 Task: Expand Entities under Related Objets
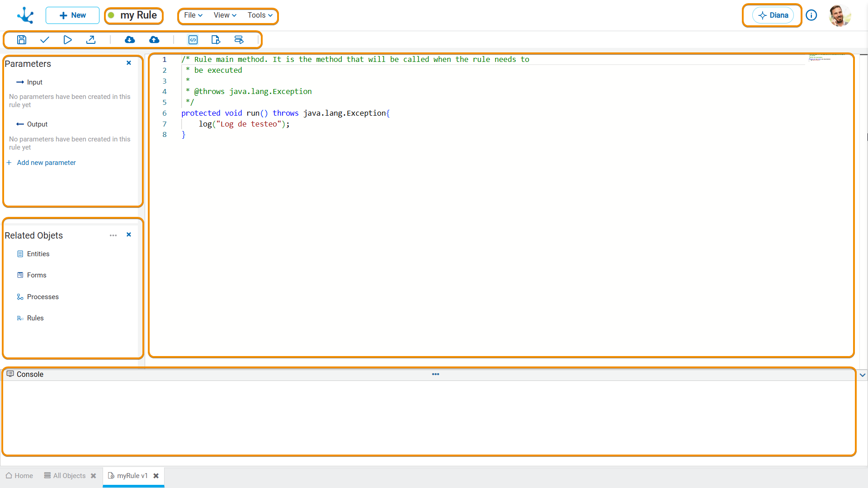point(33,254)
